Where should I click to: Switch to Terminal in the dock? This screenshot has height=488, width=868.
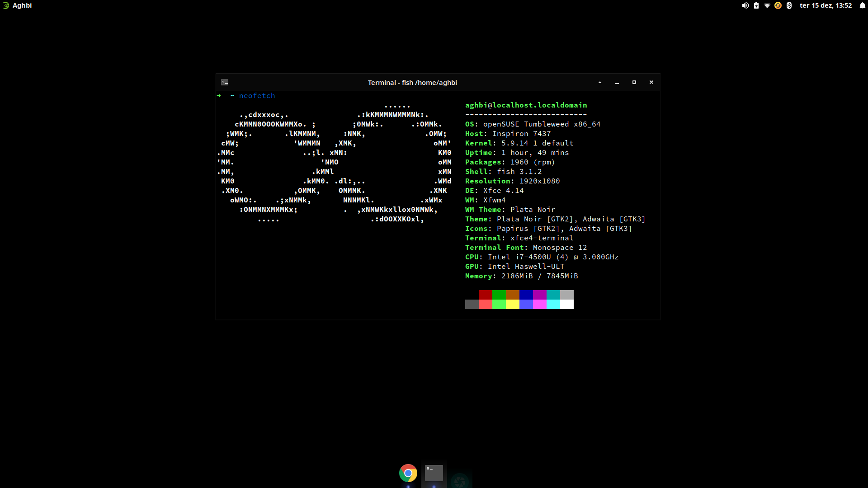(x=434, y=473)
